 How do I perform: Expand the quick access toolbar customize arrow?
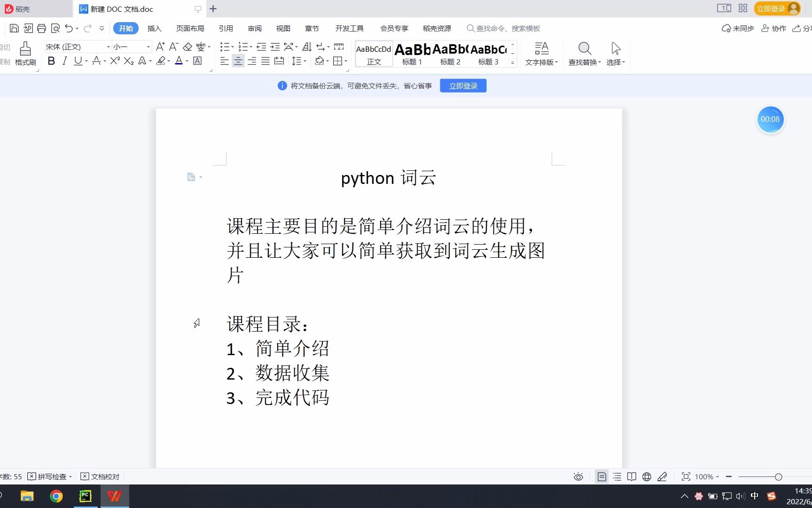(x=101, y=28)
